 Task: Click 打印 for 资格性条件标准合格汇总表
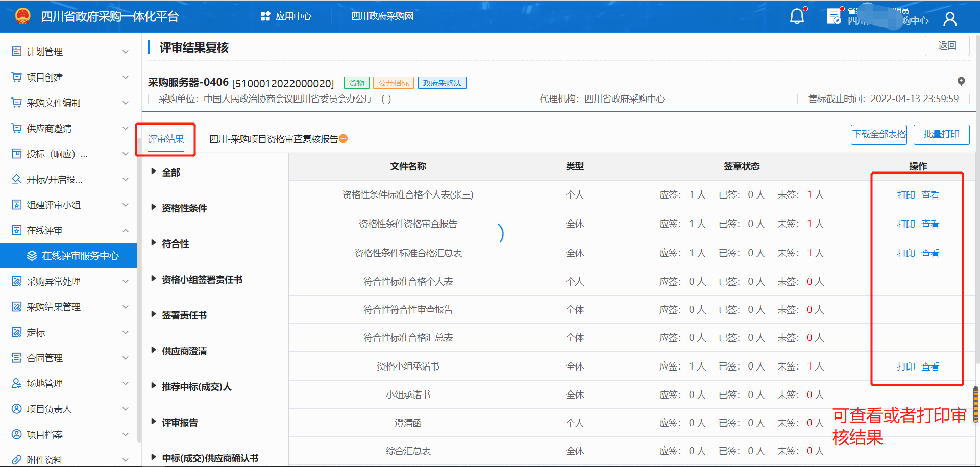pos(906,253)
